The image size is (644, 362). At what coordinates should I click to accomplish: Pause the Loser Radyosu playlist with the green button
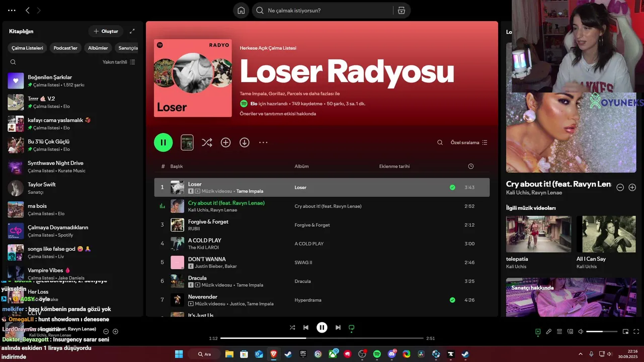164,142
